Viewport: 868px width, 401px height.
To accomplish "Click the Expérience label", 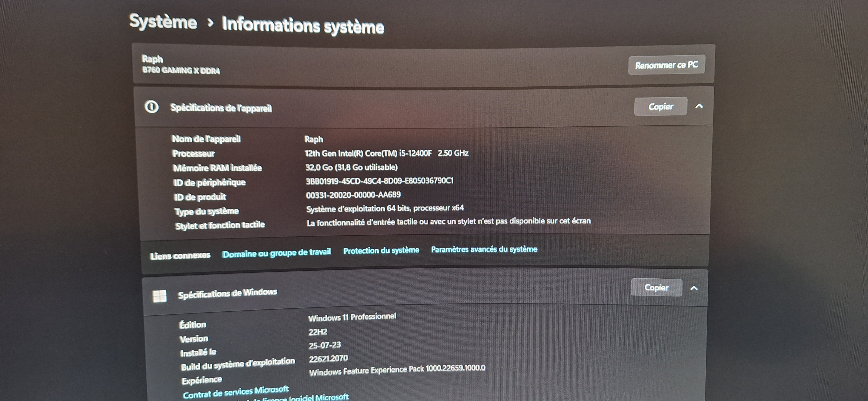I will point(201,380).
